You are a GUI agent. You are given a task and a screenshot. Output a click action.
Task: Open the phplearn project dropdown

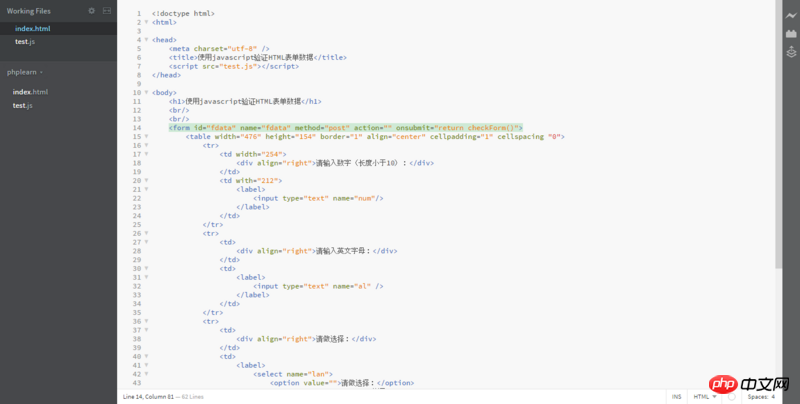coord(24,72)
